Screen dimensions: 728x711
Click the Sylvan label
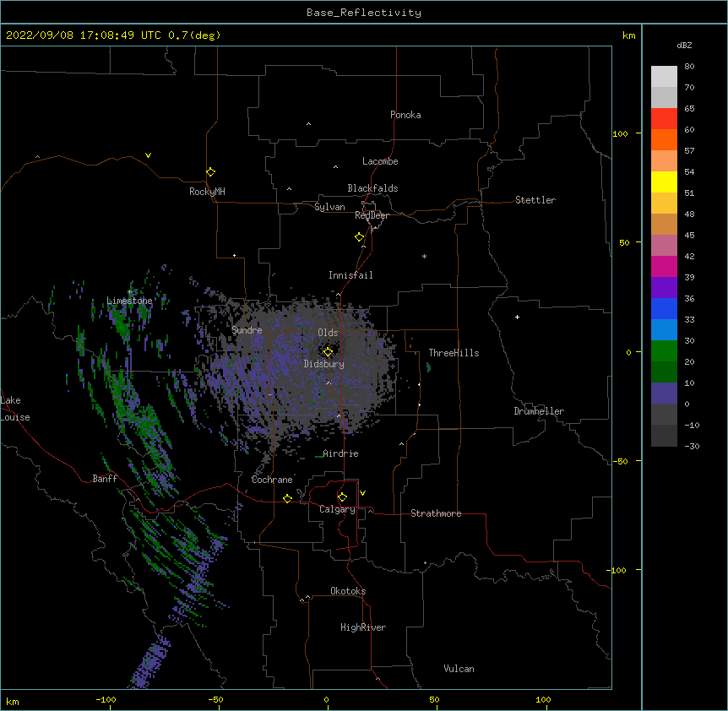click(329, 207)
